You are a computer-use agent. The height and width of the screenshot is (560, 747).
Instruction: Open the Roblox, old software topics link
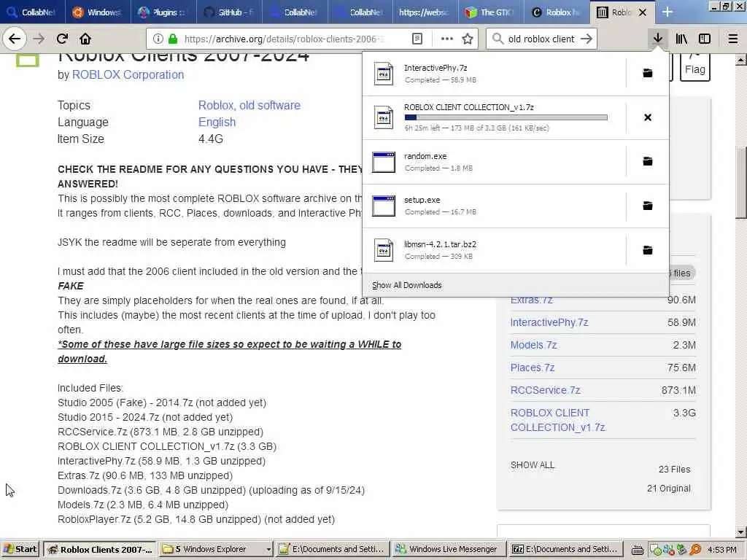tap(249, 105)
